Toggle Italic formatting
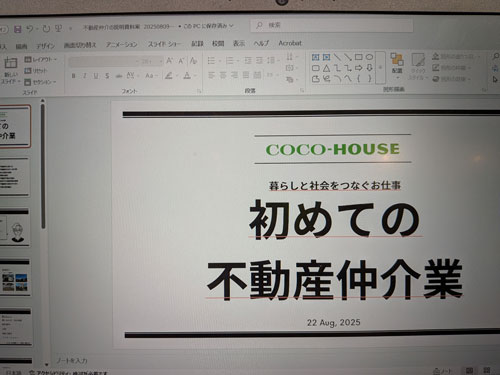This screenshot has width=500, height=375. point(85,76)
